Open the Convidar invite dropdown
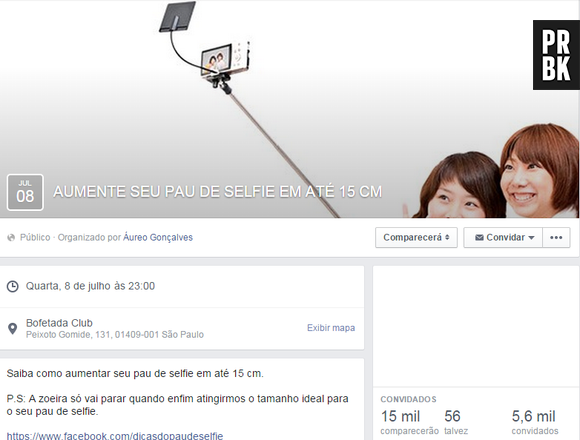 [503, 237]
